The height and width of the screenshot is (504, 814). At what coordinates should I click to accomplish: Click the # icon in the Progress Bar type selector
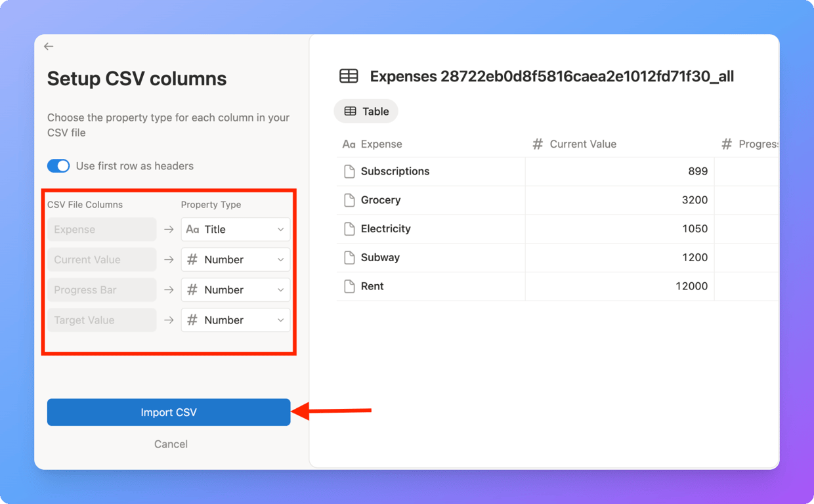192,289
